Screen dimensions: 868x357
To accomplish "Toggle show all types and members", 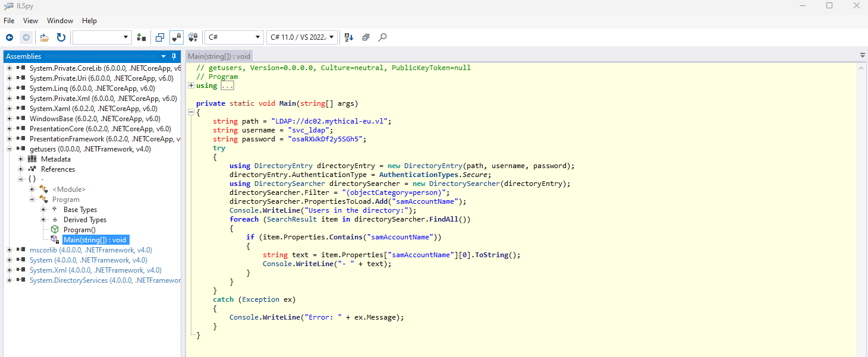I will coord(193,37).
